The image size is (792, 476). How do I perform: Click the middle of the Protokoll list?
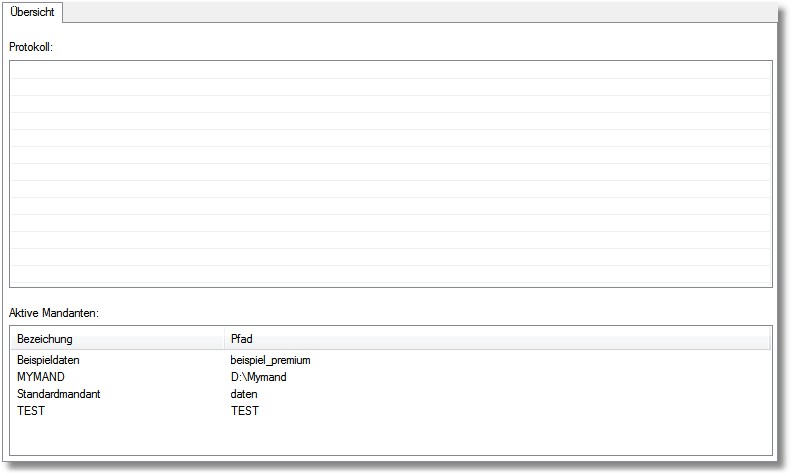coord(390,173)
